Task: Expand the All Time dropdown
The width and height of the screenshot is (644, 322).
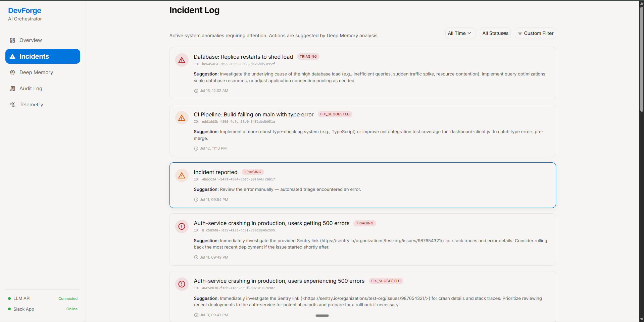Action: click(460, 33)
